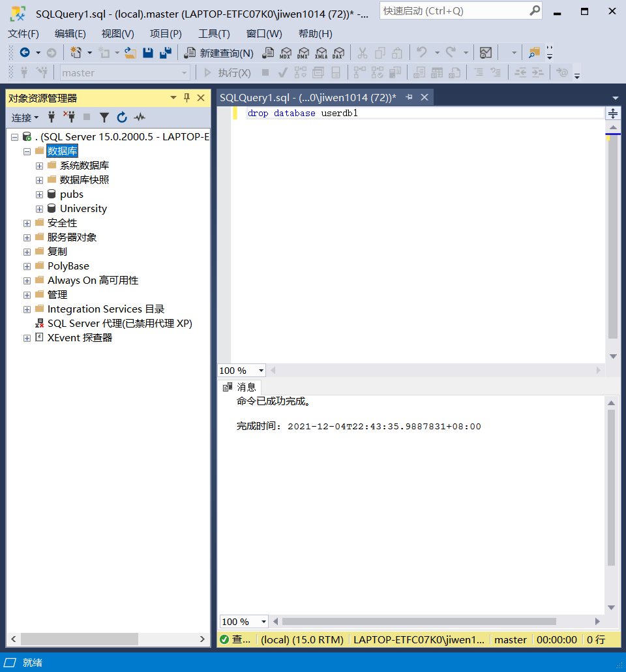Expand the pubs database node
626x672 pixels.
39,194
